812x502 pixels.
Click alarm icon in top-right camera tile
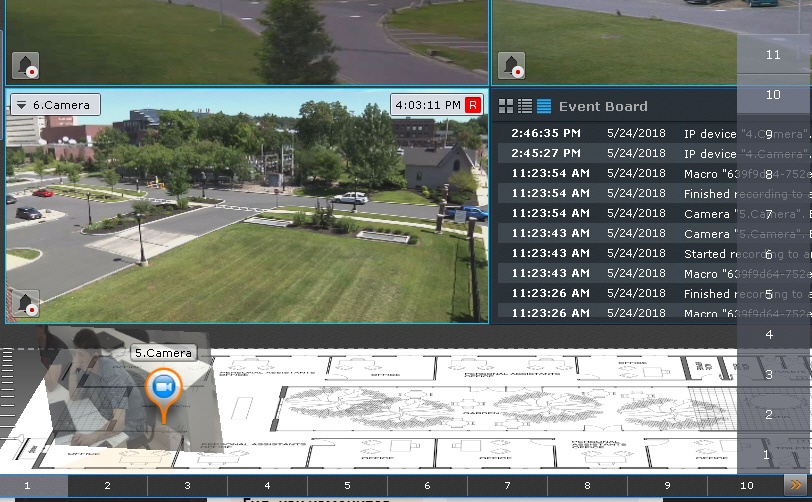(511, 66)
